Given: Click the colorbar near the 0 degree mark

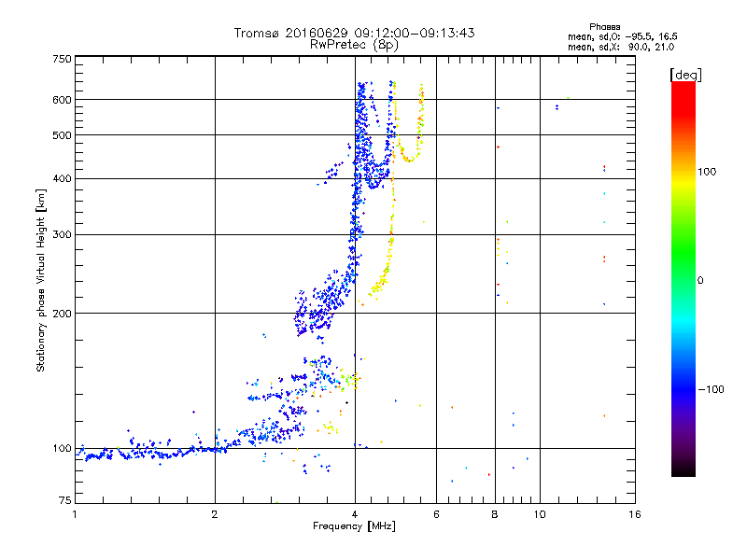Looking at the screenshot, I should [684, 280].
